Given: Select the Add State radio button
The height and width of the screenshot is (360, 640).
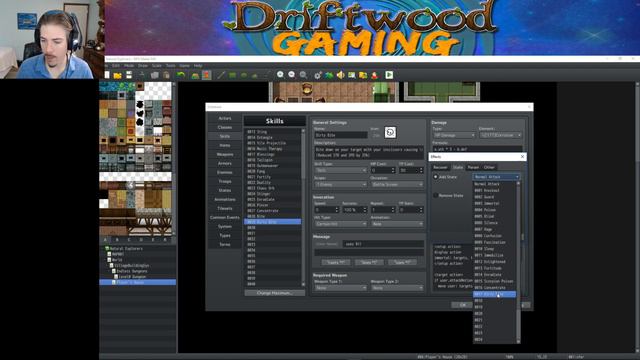Looking at the screenshot, I should pyautogui.click(x=436, y=177).
